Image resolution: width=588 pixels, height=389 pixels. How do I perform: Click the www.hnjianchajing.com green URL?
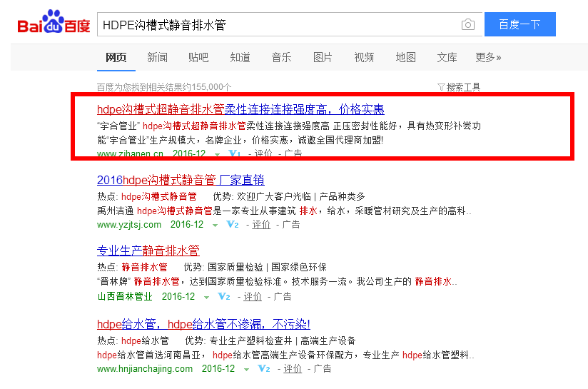(x=144, y=369)
